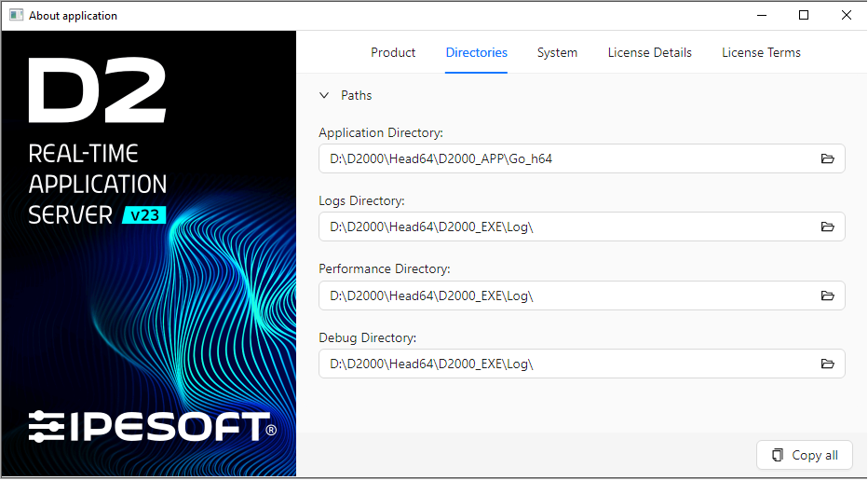Switch to the Product tab
868x481 pixels.
[x=393, y=53]
